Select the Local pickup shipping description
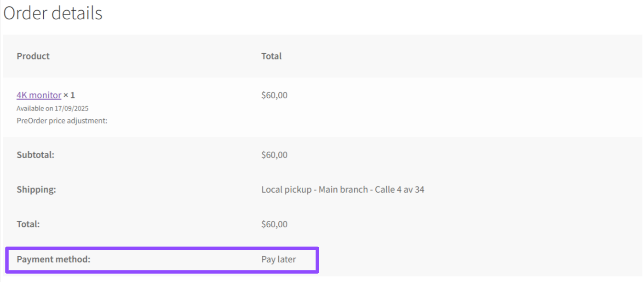The width and height of the screenshot is (644, 282). tap(342, 189)
